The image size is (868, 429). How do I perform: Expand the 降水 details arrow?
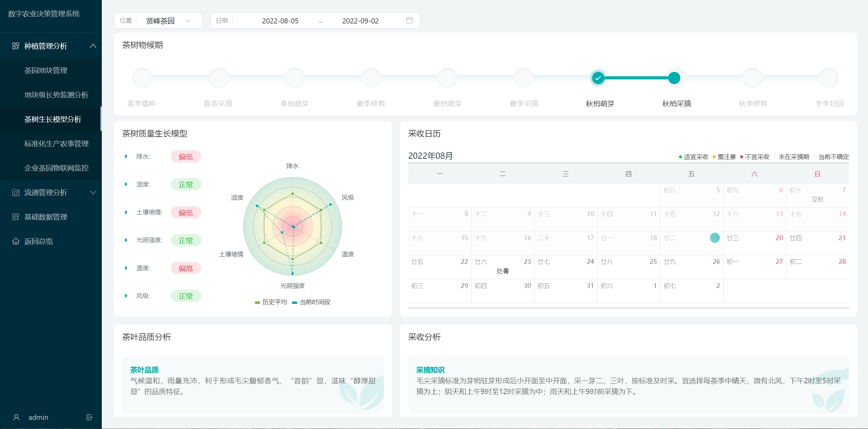point(126,156)
